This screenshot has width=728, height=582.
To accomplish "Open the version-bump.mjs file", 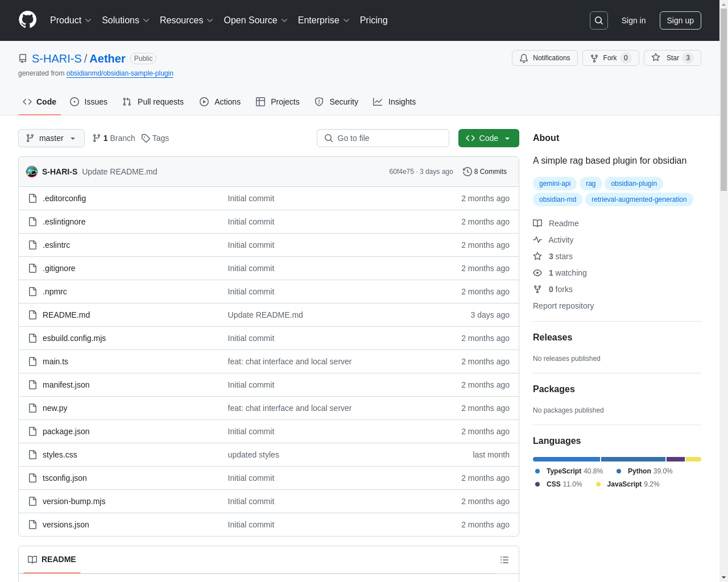I will click(74, 501).
